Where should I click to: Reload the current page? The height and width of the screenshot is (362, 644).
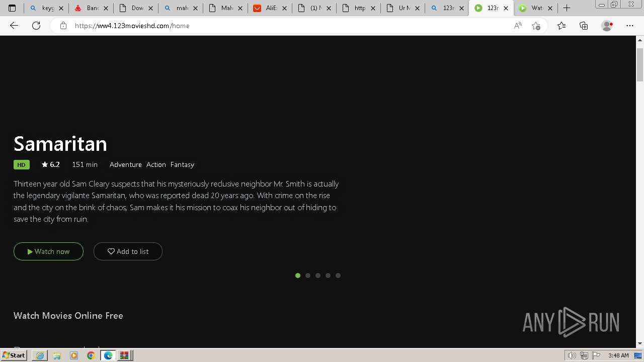(x=36, y=26)
